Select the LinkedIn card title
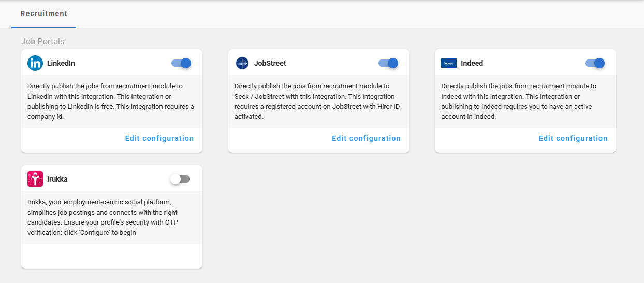 pyautogui.click(x=61, y=63)
